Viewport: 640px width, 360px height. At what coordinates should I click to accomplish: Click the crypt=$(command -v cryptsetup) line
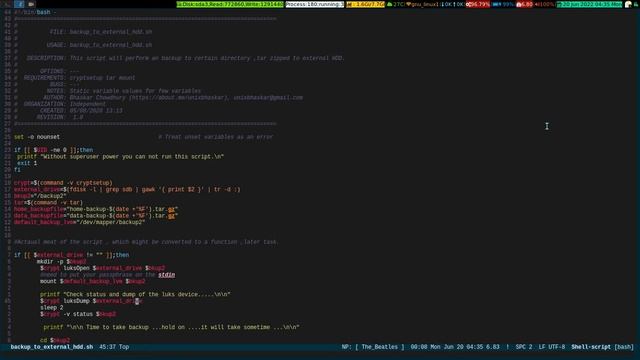click(x=63, y=183)
